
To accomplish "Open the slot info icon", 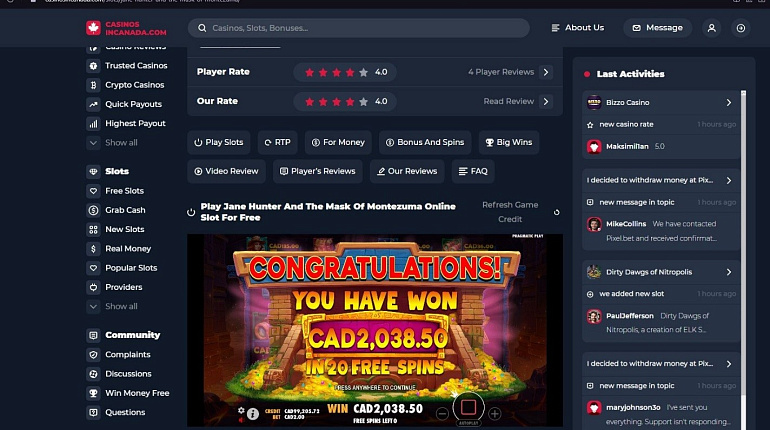I will coord(253,414).
